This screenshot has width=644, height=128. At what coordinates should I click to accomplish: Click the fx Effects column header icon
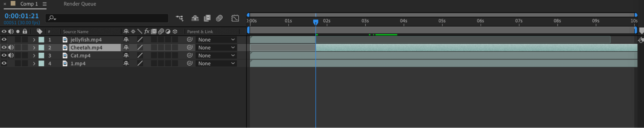click(x=147, y=31)
